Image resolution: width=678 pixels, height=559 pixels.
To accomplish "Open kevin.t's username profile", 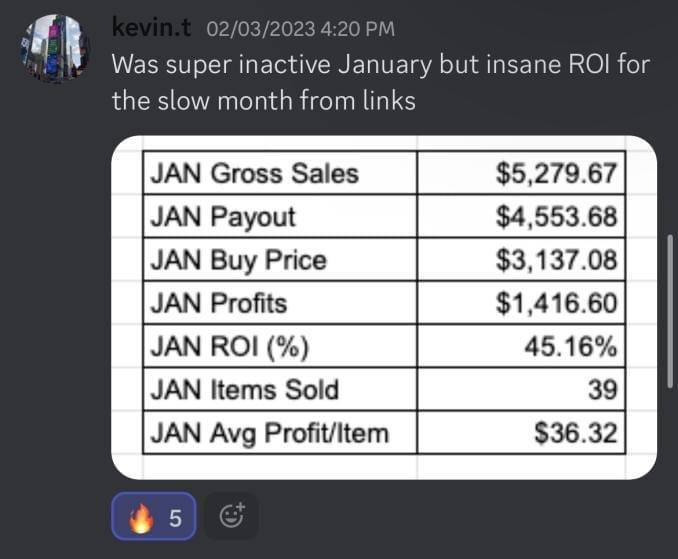I will [150, 31].
